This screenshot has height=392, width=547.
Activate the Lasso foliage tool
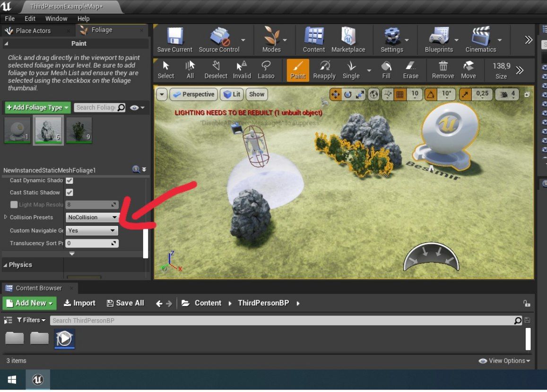point(266,70)
